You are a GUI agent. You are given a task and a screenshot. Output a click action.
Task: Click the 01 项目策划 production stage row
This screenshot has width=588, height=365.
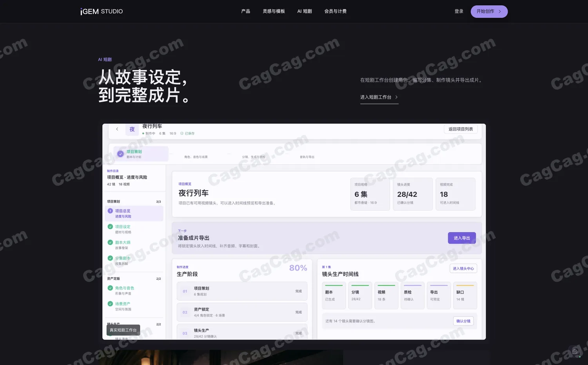(x=242, y=291)
